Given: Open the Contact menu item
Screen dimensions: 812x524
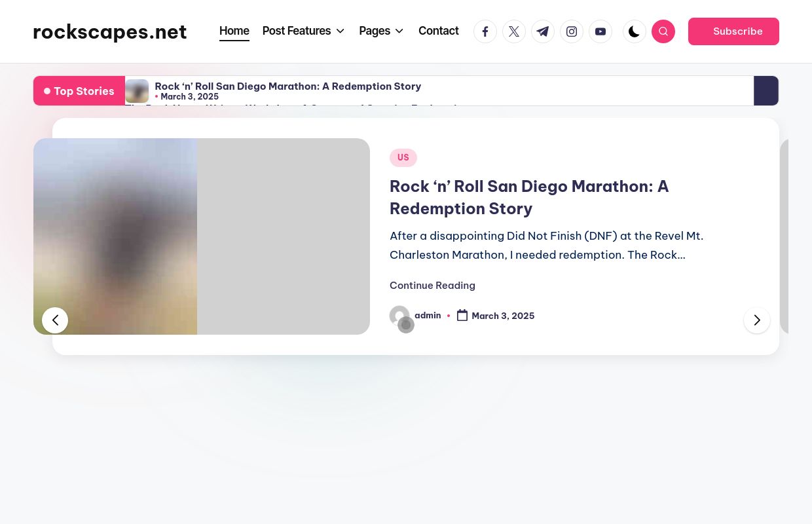Looking at the screenshot, I should pos(439,31).
